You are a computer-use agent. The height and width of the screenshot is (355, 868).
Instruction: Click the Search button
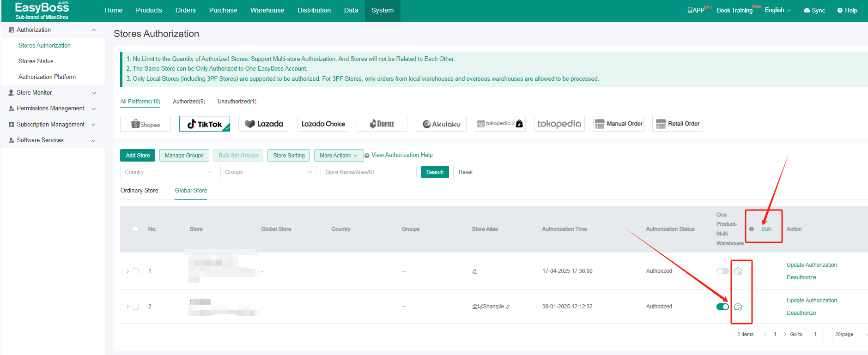(435, 172)
